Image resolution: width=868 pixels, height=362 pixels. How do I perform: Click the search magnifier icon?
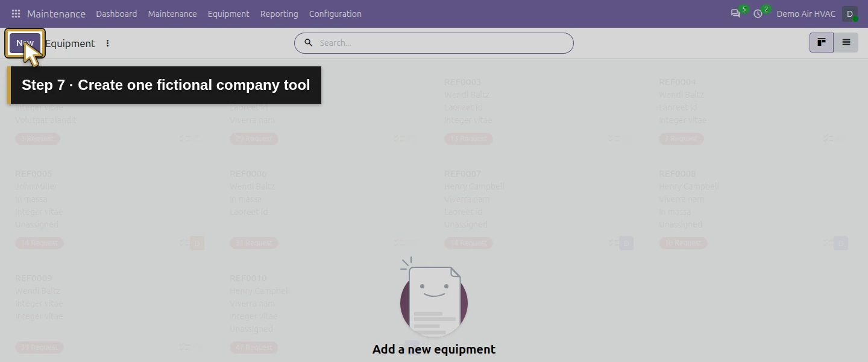[x=309, y=43]
